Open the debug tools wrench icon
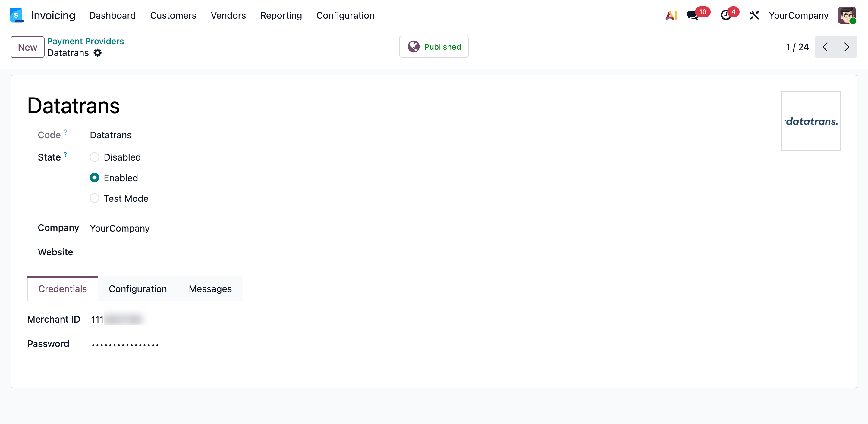The width and height of the screenshot is (868, 424). (754, 15)
